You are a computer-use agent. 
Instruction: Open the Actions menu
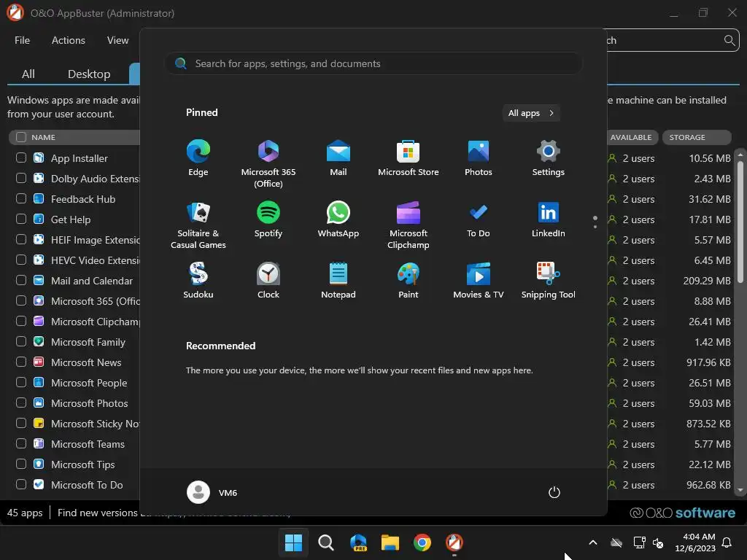pyautogui.click(x=68, y=41)
